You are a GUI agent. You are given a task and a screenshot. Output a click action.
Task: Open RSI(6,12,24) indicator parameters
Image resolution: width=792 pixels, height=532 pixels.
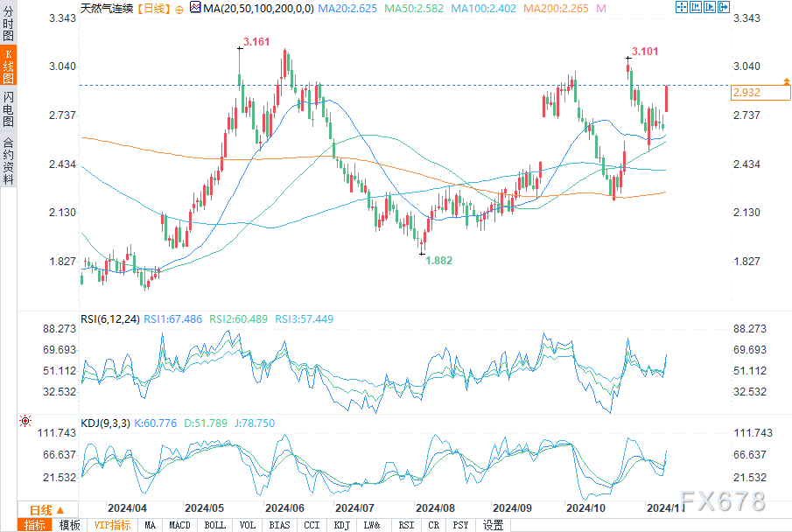pyautogui.click(x=111, y=319)
